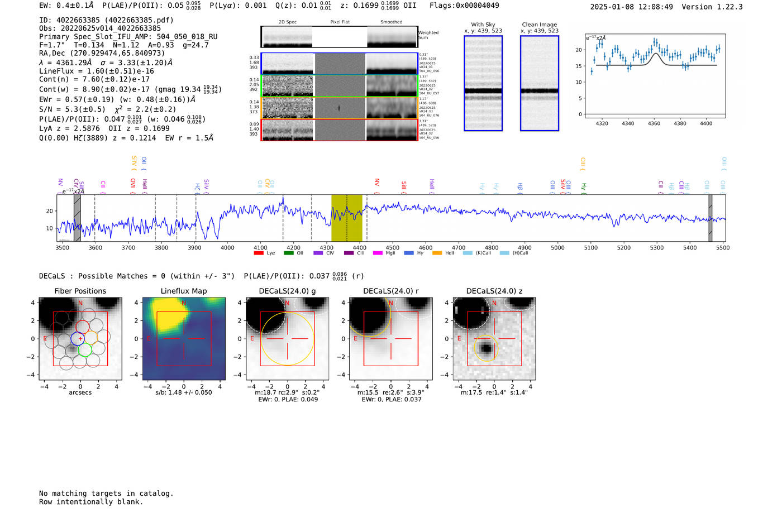
Task: Click the S/N = 5.3(±0.5) value
Action: click(x=72, y=109)
